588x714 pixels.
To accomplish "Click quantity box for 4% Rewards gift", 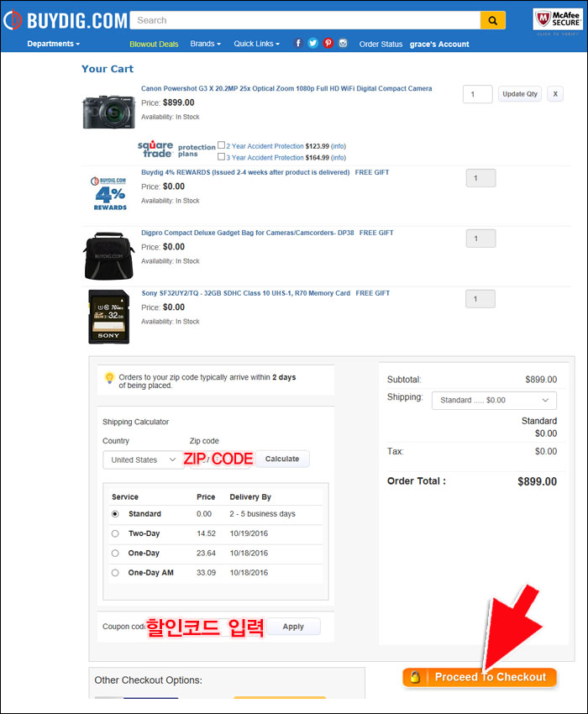I will point(480,178).
